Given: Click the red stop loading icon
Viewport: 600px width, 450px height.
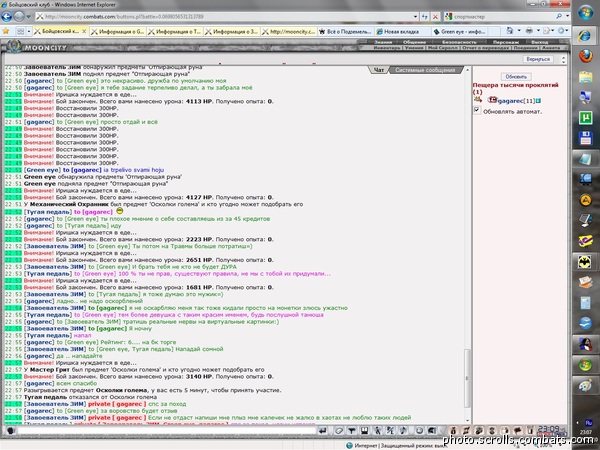Looking at the screenshot, I should 435,16.
